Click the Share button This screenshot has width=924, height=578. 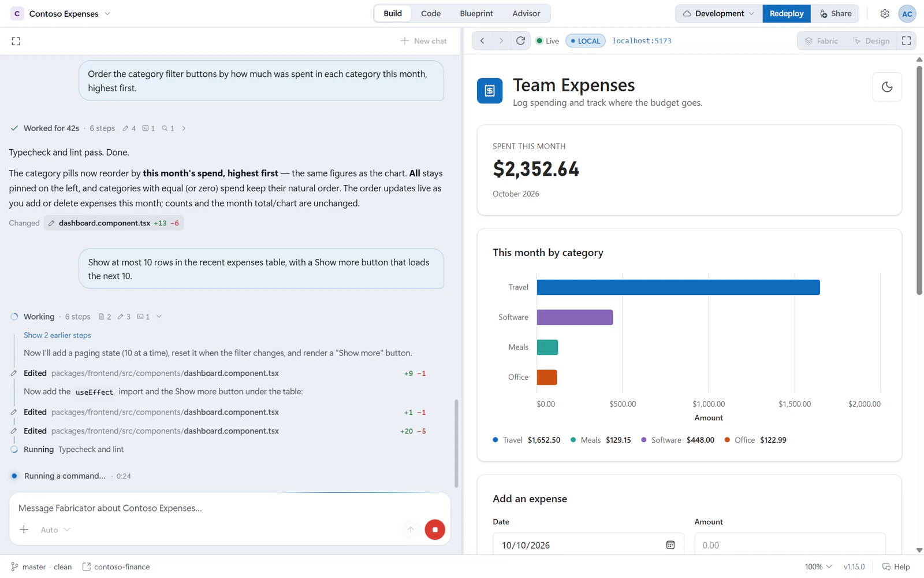[835, 13]
